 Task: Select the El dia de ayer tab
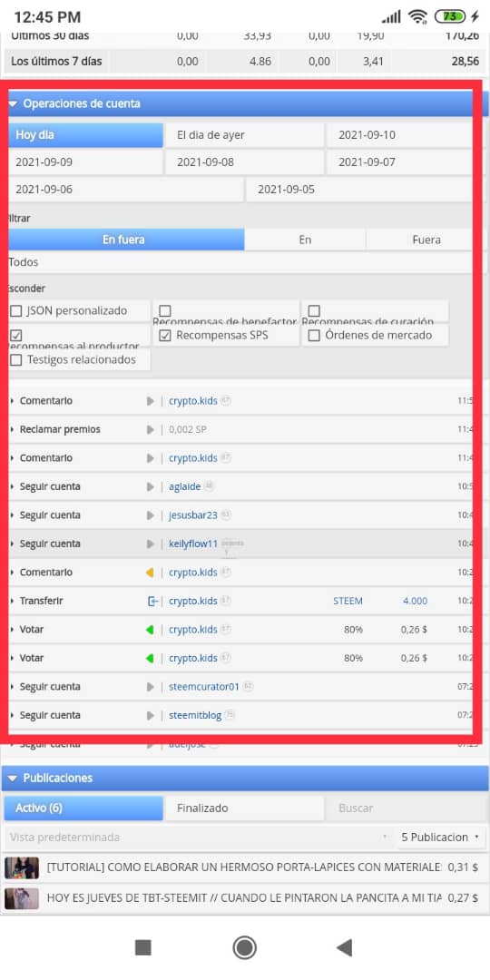coord(244,135)
